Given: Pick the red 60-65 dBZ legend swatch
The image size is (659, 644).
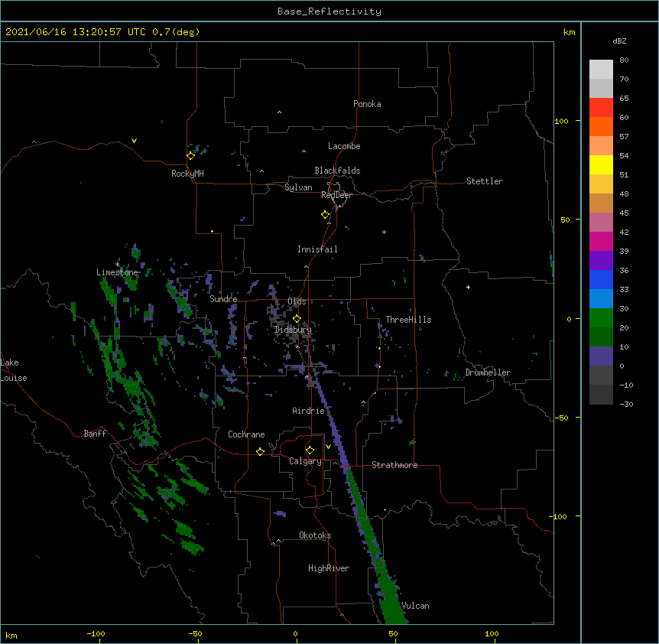Looking at the screenshot, I should pos(601,108).
